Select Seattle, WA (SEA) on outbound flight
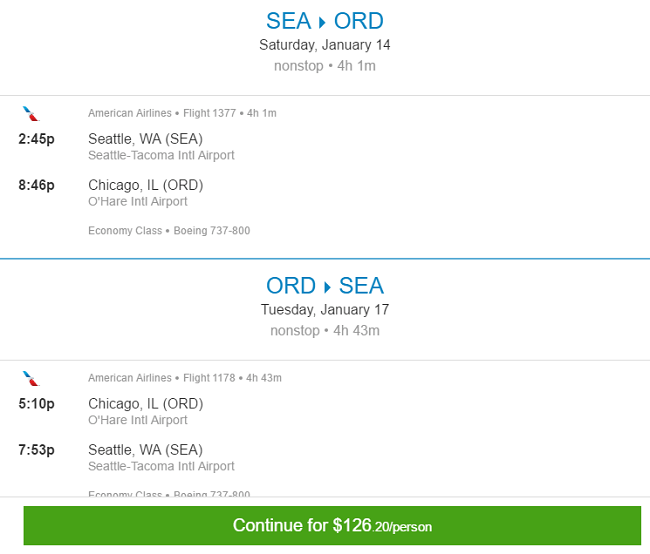This screenshot has height=554, width=650. point(146,139)
